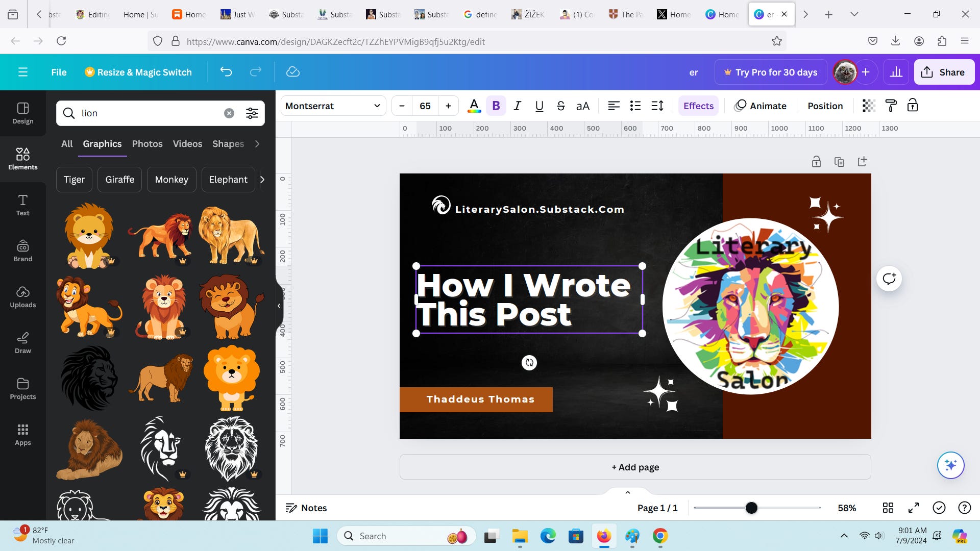The image size is (980, 551).
Task: Click the zoom slider handle
Action: 751,508
